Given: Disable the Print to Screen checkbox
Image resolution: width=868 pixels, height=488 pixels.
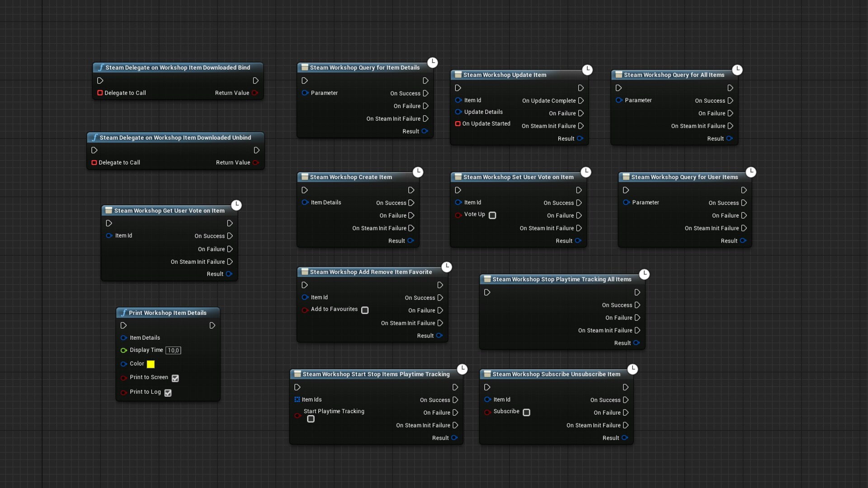Looking at the screenshot, I should (x=175, y=379).
